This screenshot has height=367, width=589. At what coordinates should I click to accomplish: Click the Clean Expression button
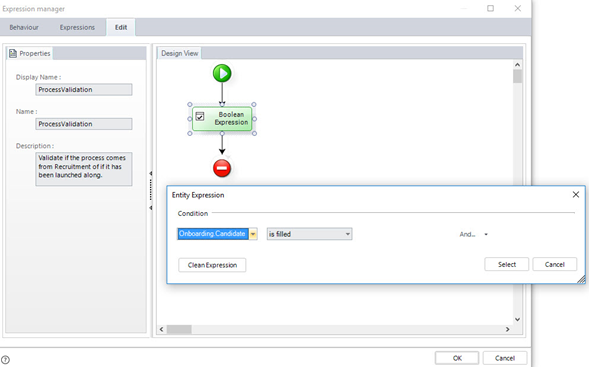pos(212,265)
